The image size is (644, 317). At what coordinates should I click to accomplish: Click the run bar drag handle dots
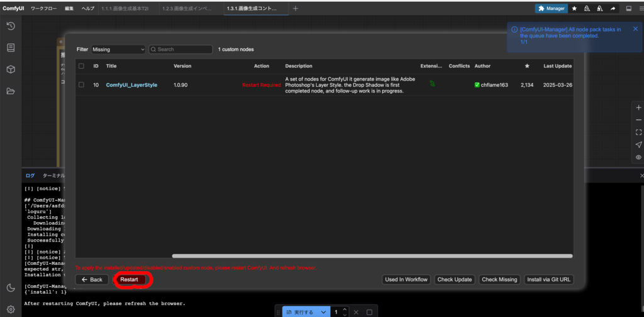point(279,312)
